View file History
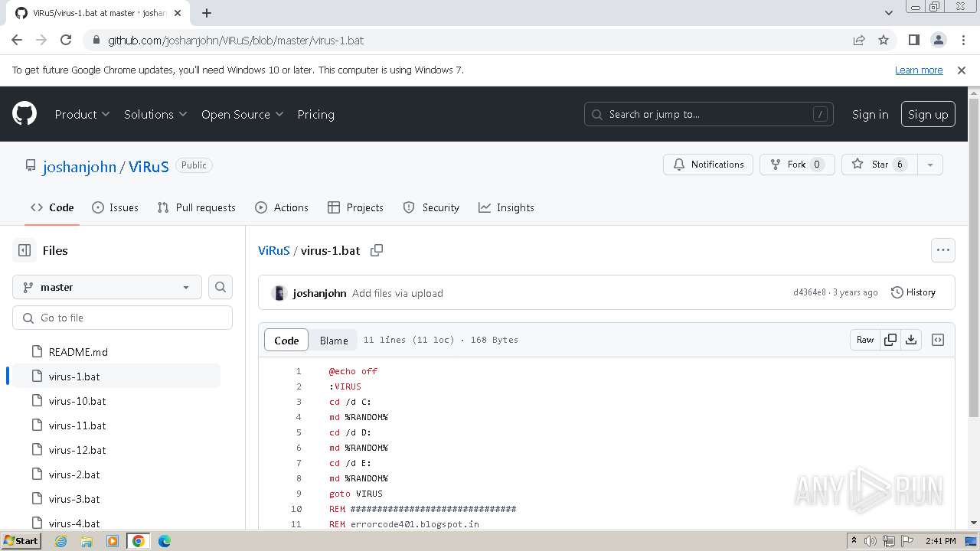The width and height of the screenshot is (980, 551). click(913, 292)
